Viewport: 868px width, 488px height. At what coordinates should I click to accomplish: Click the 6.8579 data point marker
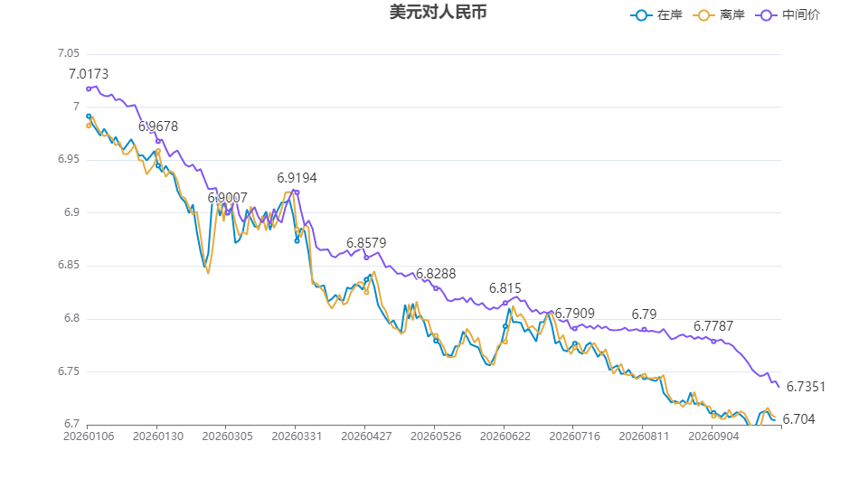[366, 258]
